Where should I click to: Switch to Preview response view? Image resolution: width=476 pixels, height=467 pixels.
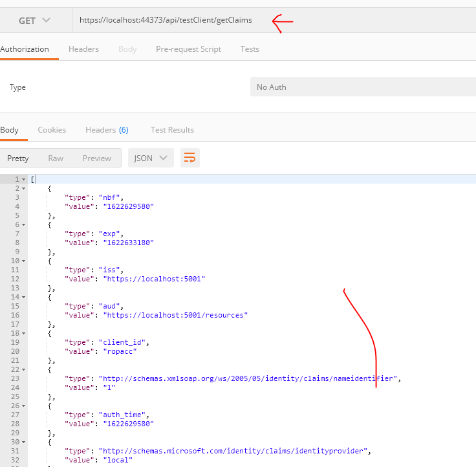[x=97, y=158]
